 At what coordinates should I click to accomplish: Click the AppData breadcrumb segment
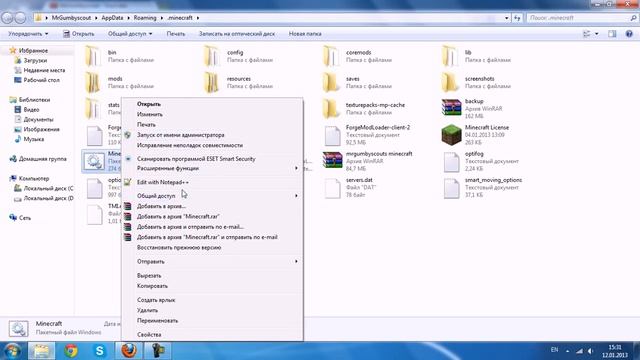pos(112,18)
